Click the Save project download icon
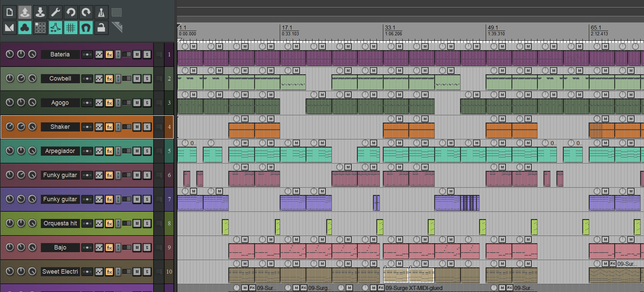The height and width of the screenshot is (292, 644). pos(40,13)
